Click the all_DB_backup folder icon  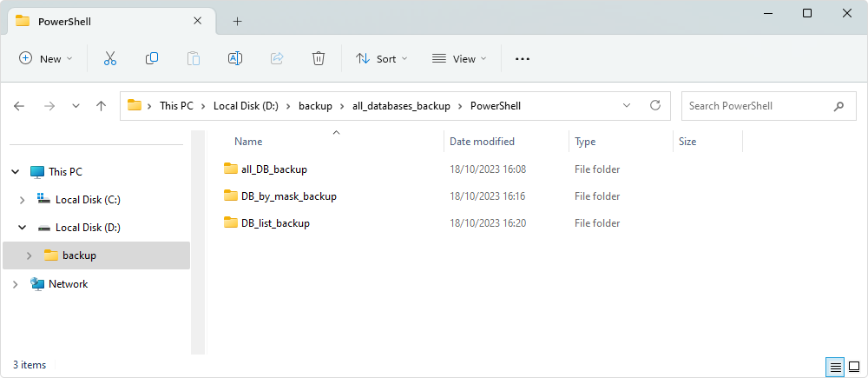pos(231,169)
